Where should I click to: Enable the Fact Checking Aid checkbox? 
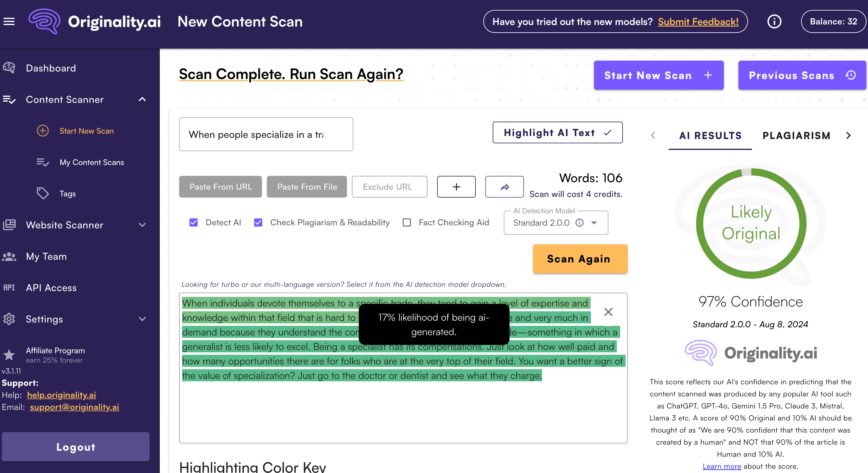[407, 223]
